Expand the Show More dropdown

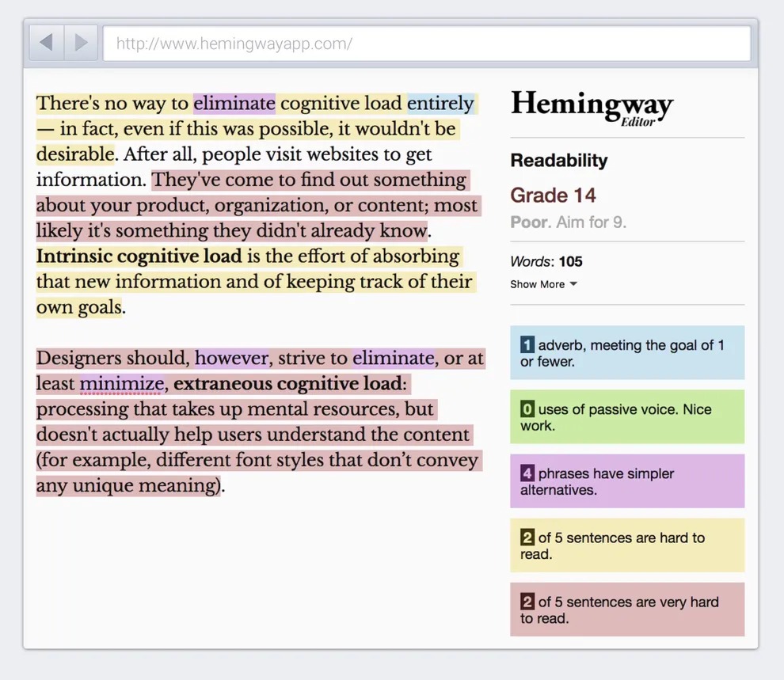(543, 284)
